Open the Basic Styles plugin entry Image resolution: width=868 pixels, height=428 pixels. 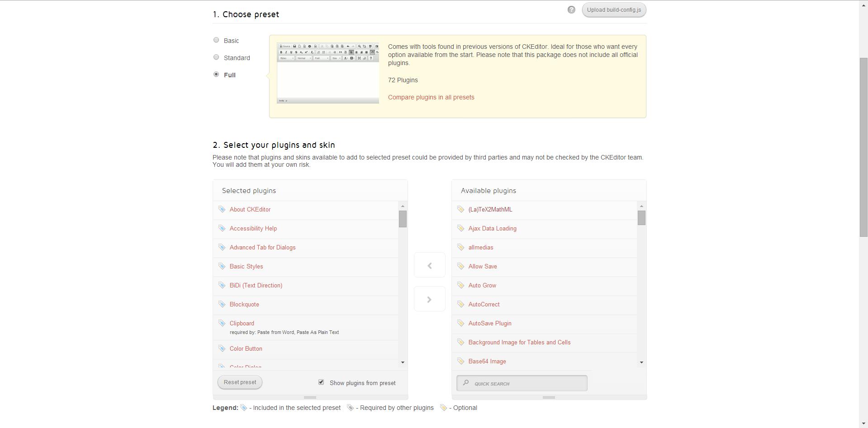coord(246,267)
